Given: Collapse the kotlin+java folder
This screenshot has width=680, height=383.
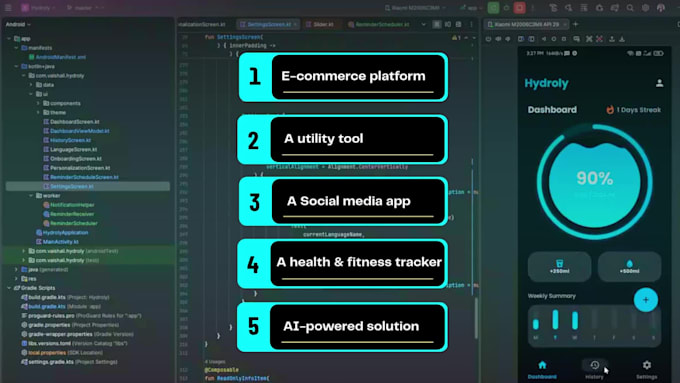Looking at the screenshot, I should pyautogui.click(x=16, y=66).
